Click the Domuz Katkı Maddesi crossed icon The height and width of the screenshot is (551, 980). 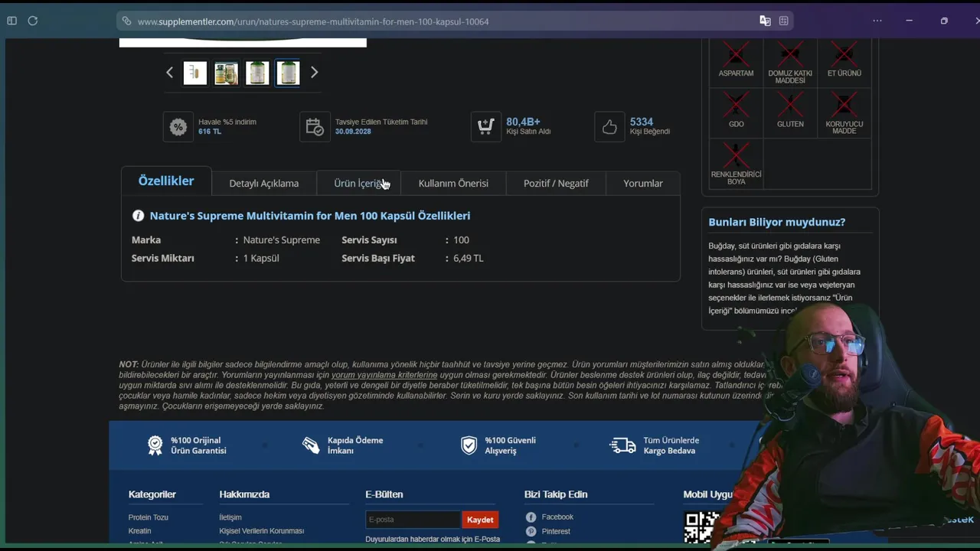[790, 54]
